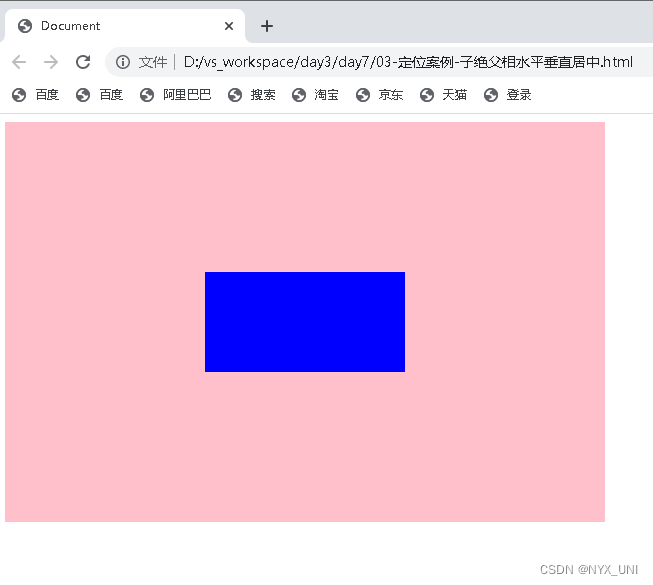
Task: Open the site info icon in address bar
Action: (x=122, y=62)
